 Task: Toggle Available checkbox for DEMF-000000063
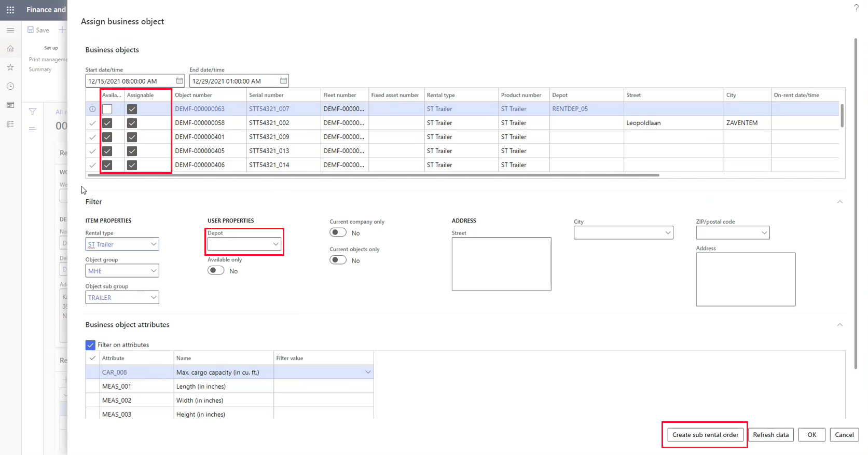click(x=107, y=109)
